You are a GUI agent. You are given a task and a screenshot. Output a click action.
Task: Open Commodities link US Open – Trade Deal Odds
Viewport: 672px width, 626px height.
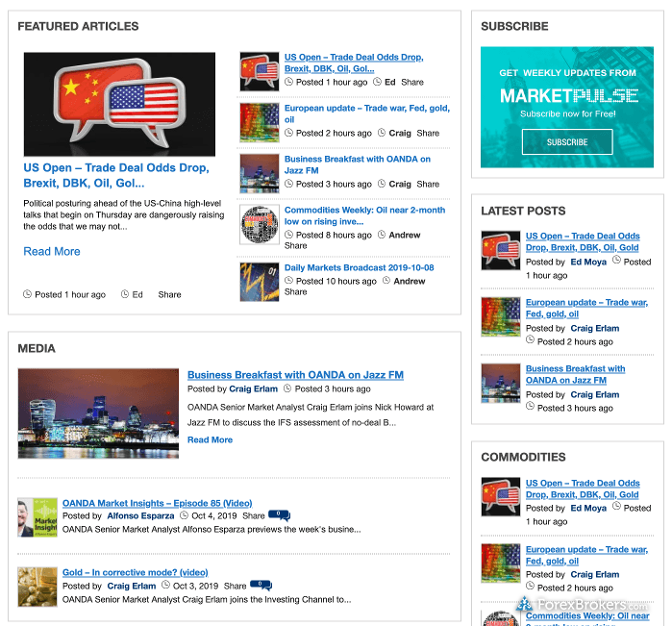[583, 488]
